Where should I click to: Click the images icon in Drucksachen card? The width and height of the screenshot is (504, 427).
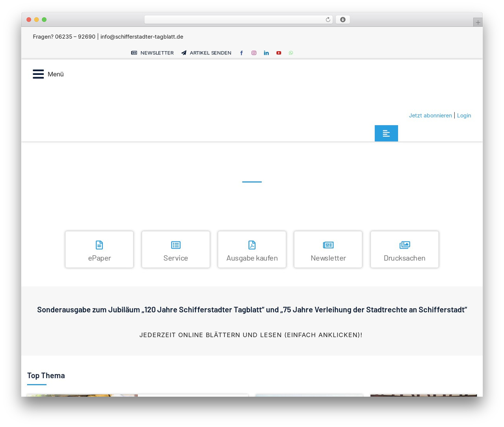tap(405, 245)
